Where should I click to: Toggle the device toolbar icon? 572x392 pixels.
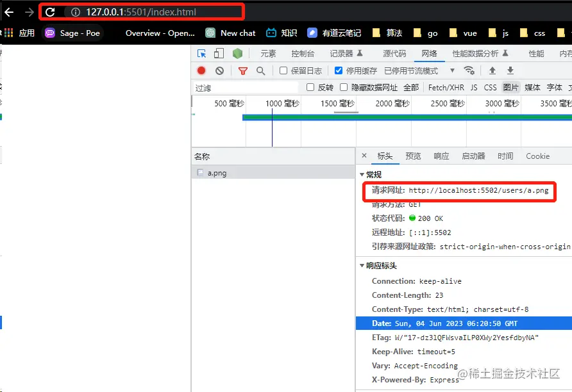(219, 54)
